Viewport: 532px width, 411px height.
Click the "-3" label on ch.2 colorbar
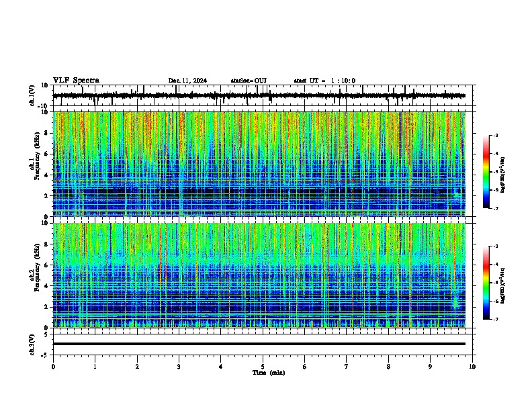[x=496, y=246]
